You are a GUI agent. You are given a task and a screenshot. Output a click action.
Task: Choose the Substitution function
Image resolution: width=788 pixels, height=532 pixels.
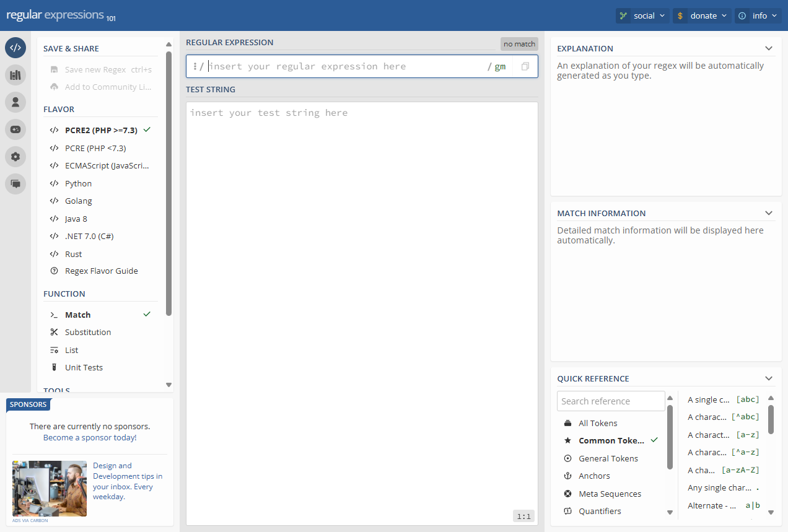88,332
